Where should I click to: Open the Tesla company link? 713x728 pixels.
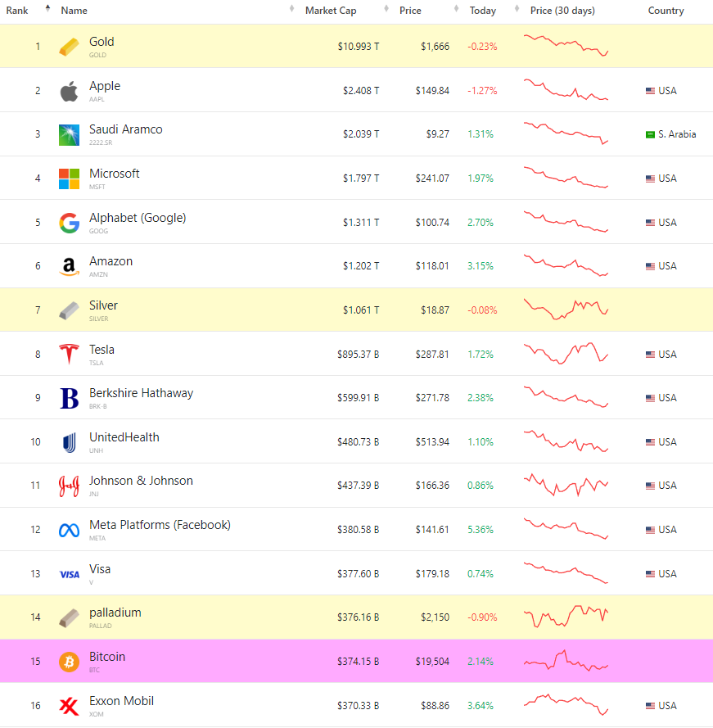102,349
